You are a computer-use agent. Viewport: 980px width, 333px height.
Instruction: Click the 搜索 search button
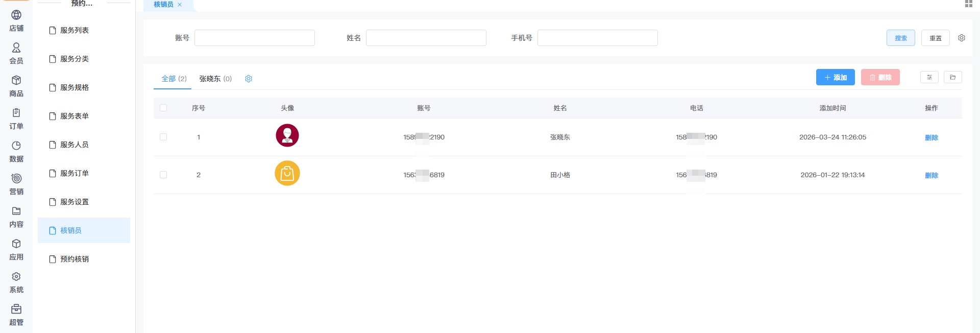point(901,38)
